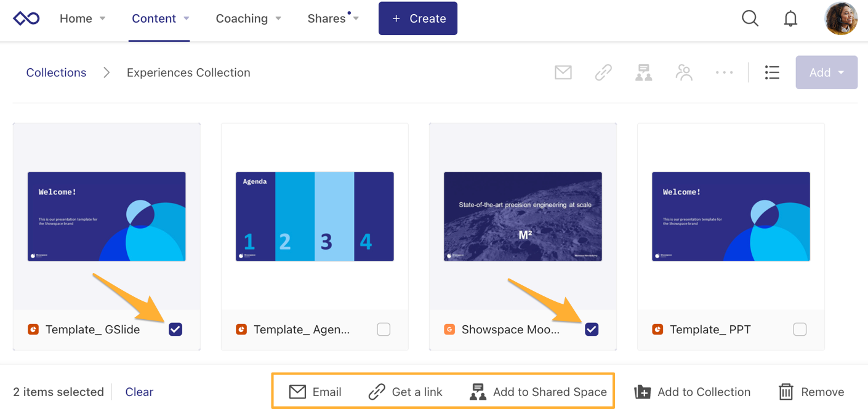This screenshot has width=868, height=412.
Task: Open the three-dot more options menu
Action: [x=725, y=73]
